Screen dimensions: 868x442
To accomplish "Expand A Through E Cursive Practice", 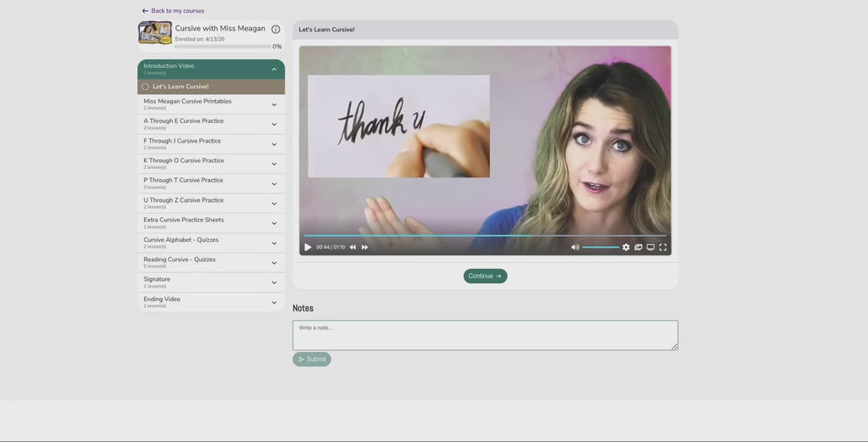I will [274, 124].
